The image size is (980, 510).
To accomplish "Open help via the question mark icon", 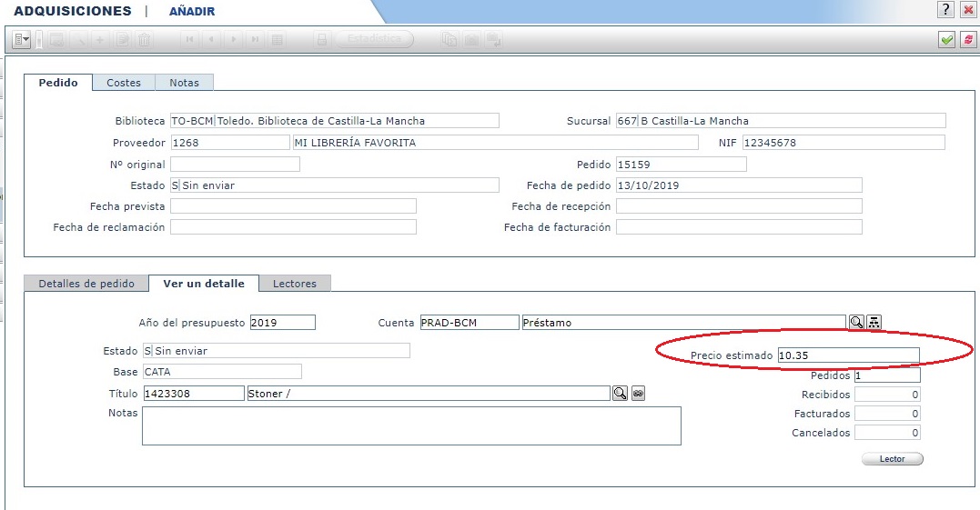I will (947, 9).
